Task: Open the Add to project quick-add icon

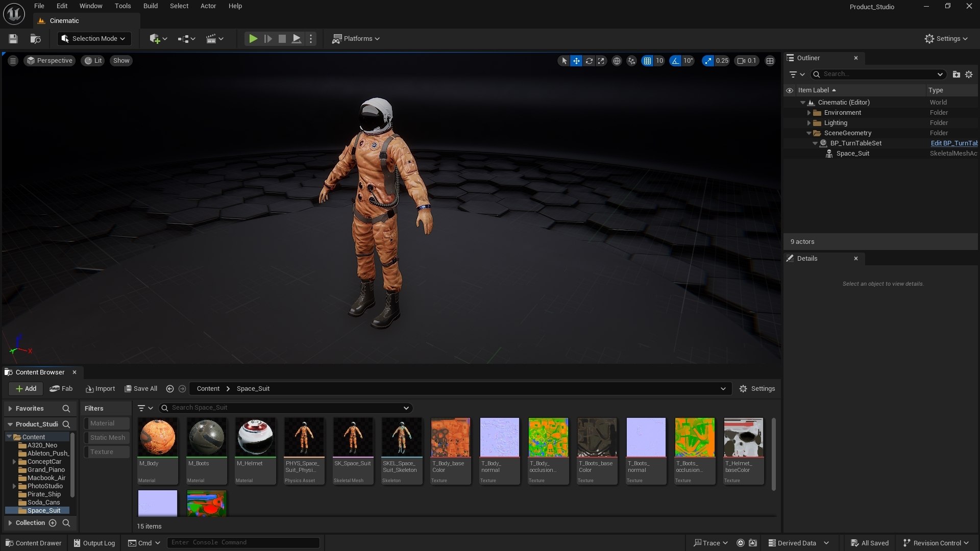Action: coord(158,39)
